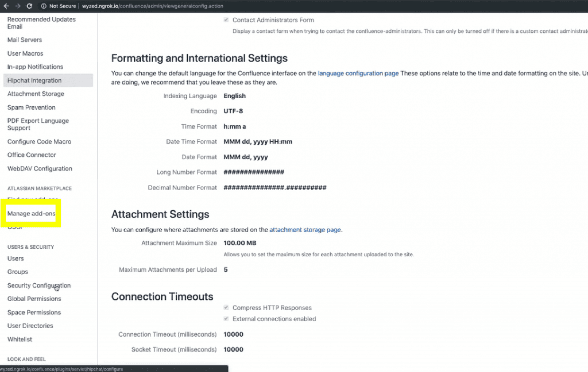Follow the language configuration page link
This screenshot has width=588, height=372.
tap(358, 73)
